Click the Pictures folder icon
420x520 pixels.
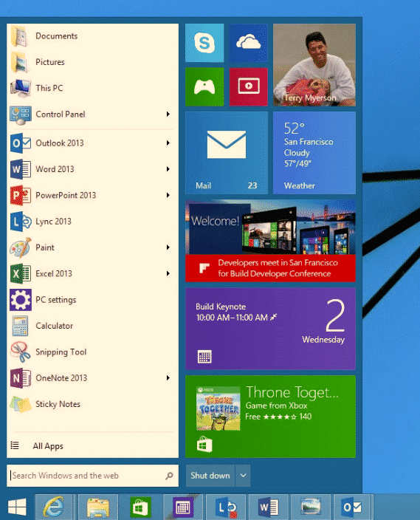pyautogui.click(x=19, y=62)
